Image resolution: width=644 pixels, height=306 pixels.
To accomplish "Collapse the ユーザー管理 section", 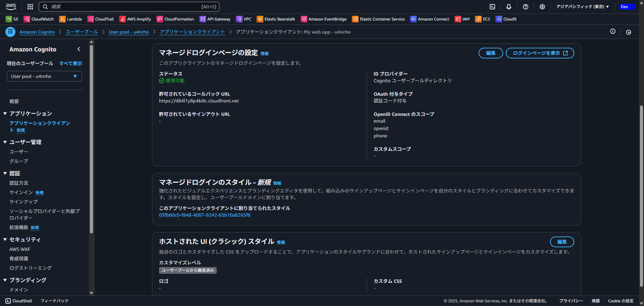I will (5, 142).
